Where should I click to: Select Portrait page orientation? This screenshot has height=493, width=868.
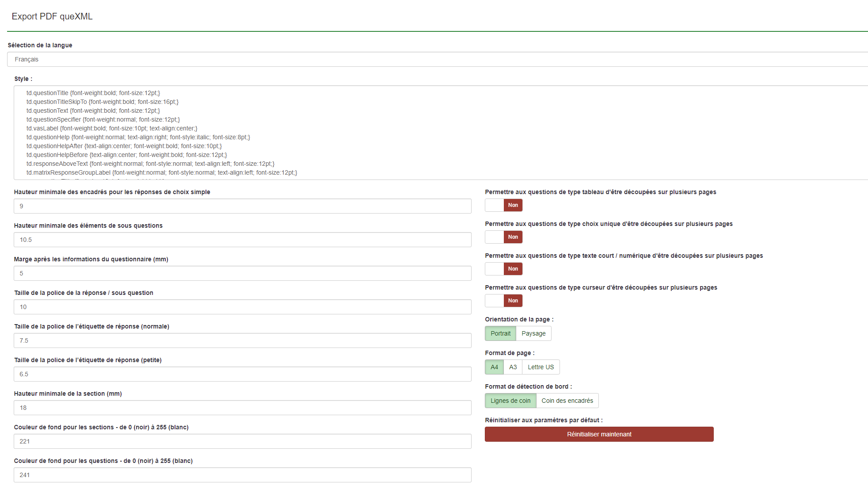click(x=500, y=333)
